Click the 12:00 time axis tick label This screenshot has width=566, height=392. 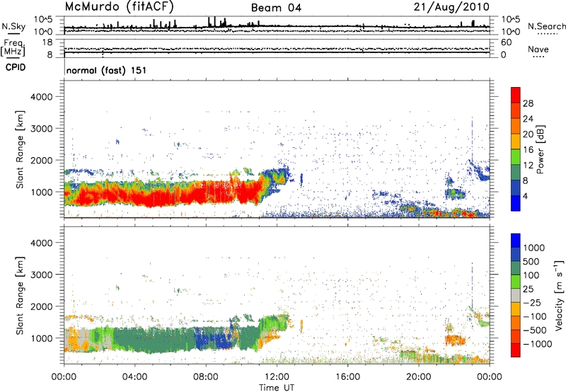277,377
